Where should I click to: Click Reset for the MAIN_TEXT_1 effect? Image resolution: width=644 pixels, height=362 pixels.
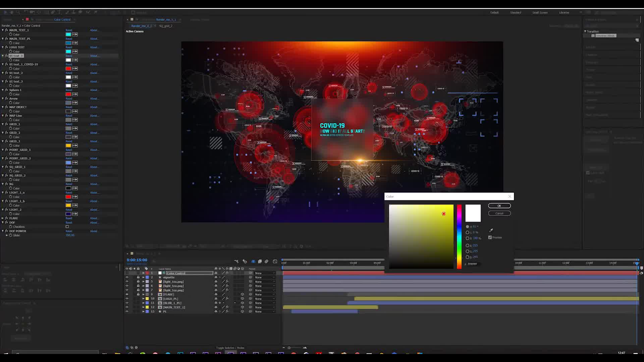click(69, 30)
